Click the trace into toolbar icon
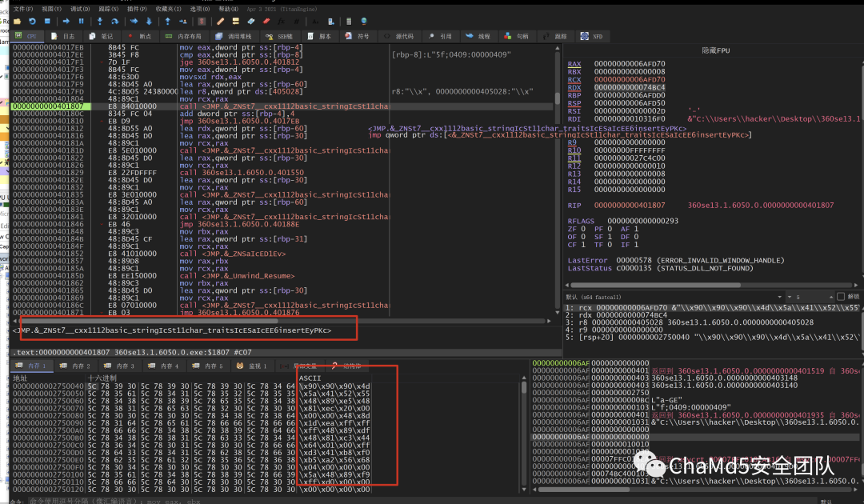 [134, 21]
